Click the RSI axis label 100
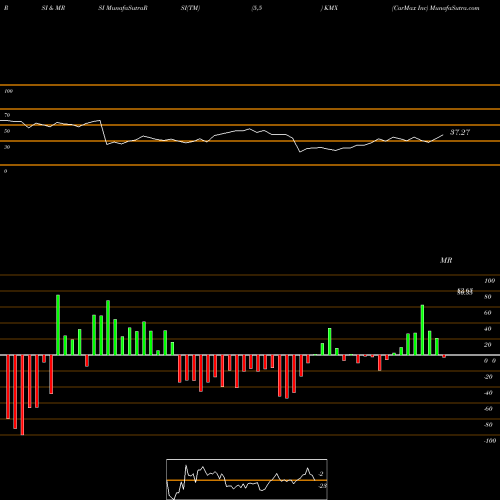The width and height of the screenshot is (500, 500). point(8,91)
